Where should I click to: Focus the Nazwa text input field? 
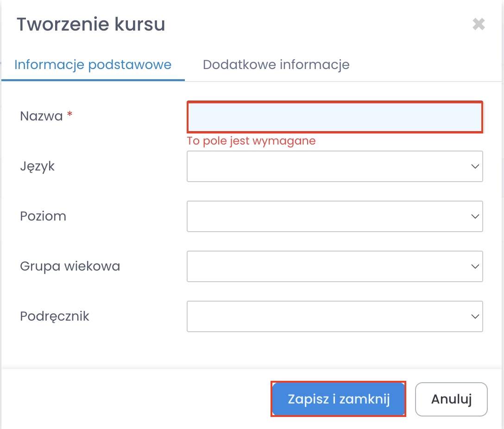point(334,117)
